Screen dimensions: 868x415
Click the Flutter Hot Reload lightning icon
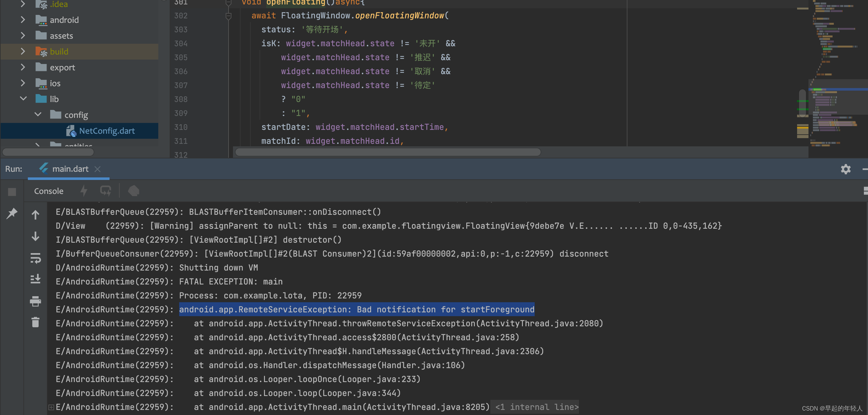coord(84,191)
